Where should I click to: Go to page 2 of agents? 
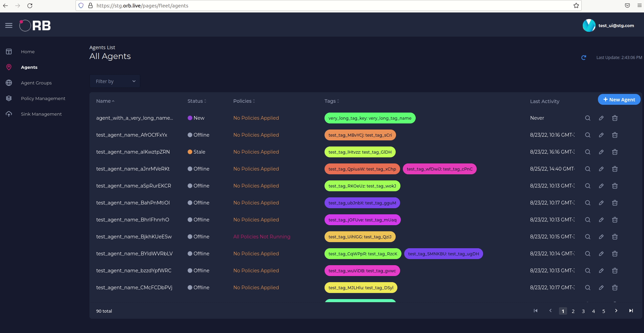573,311
